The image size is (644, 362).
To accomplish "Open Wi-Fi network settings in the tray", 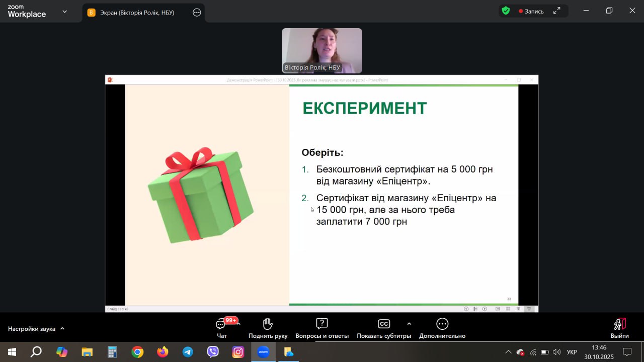I will coord(533,352).
